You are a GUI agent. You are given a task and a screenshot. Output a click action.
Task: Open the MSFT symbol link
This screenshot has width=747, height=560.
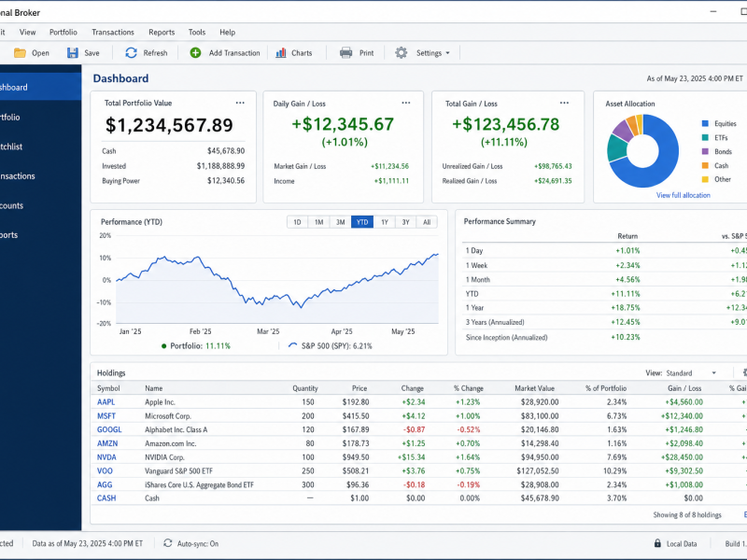(x=106, y=416)
